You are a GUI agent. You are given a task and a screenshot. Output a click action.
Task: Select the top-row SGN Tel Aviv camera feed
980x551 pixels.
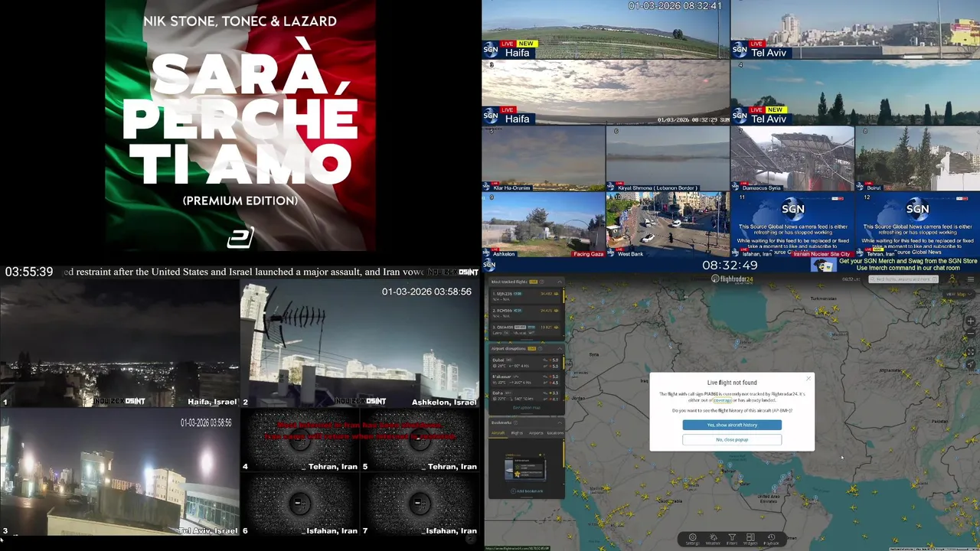click(855, 29)
